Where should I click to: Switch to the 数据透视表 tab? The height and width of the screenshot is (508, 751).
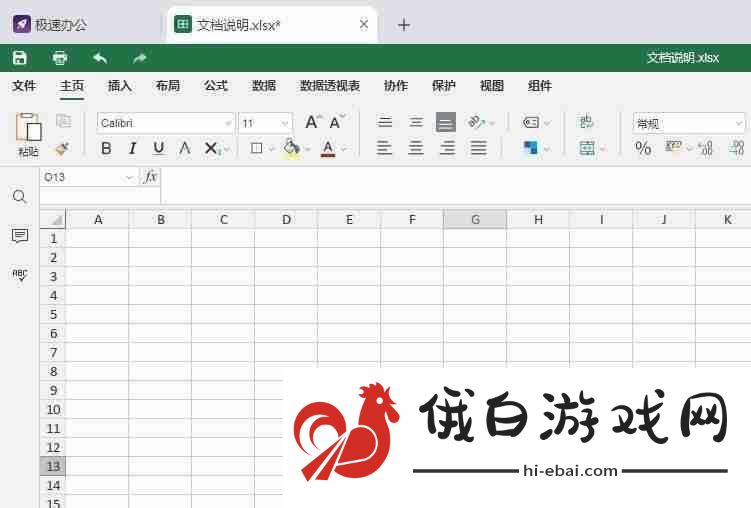330,86
